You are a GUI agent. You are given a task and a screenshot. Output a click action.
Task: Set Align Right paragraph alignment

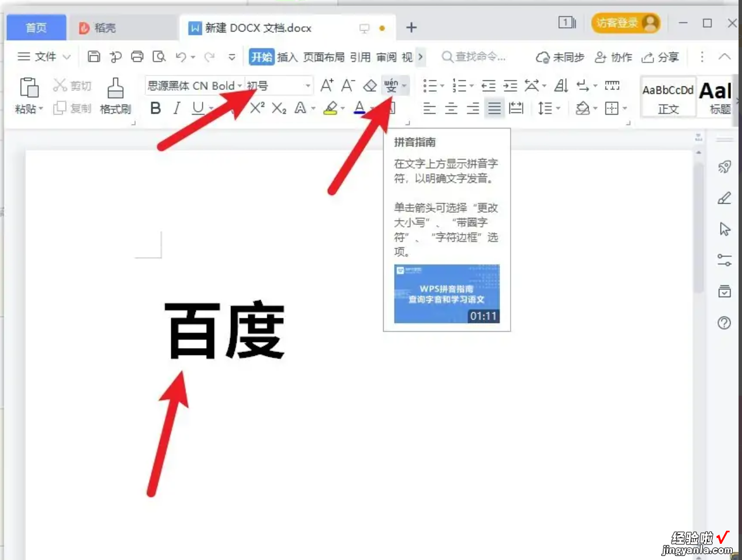coord(473,108)
